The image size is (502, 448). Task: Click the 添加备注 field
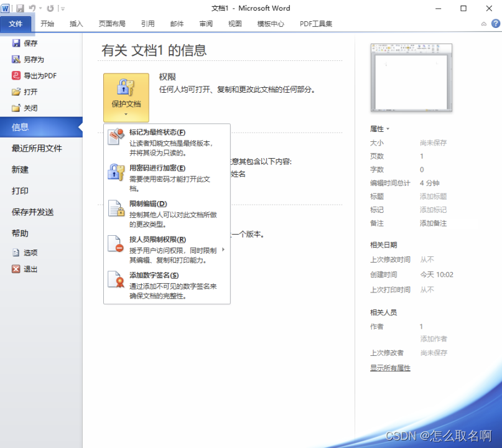(x=433, y=223)
